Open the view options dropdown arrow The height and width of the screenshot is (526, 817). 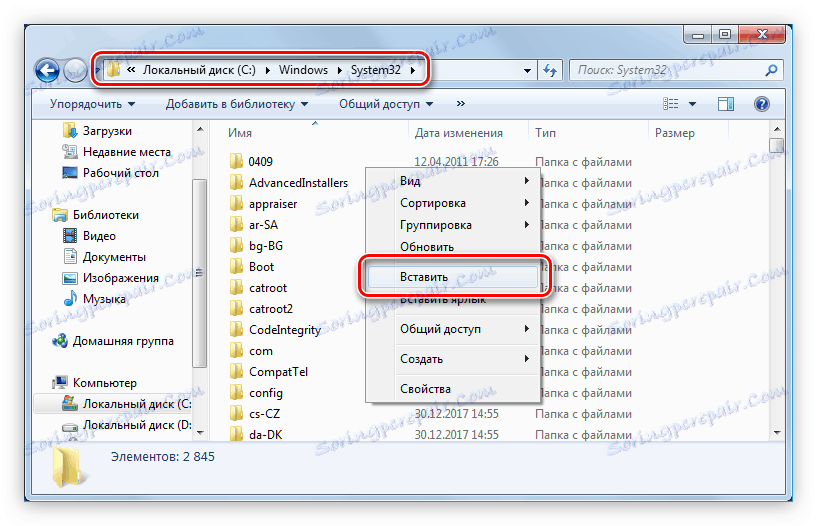pyautogui.click(x=692, y=104)
